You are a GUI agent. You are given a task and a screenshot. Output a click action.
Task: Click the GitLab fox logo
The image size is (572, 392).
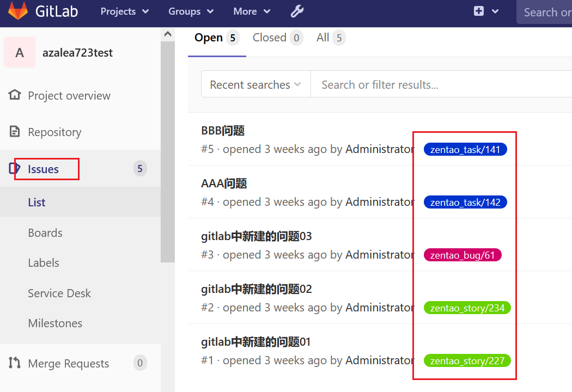pos(18,11)
